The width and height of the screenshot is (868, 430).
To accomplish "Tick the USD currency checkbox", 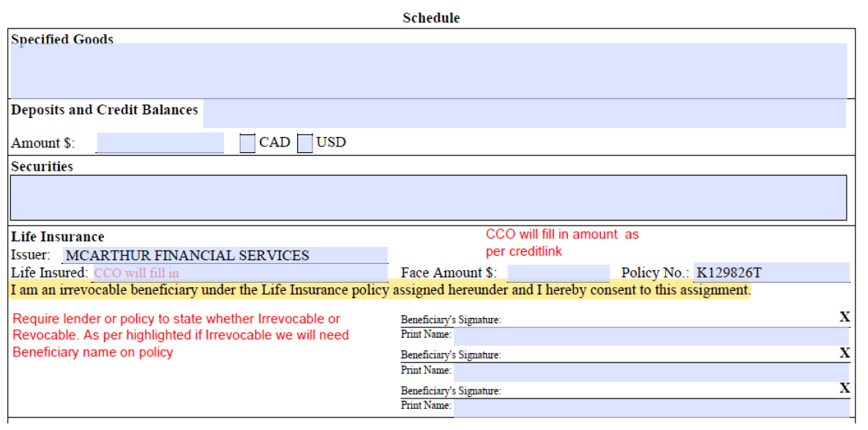I will click(305, 144).
